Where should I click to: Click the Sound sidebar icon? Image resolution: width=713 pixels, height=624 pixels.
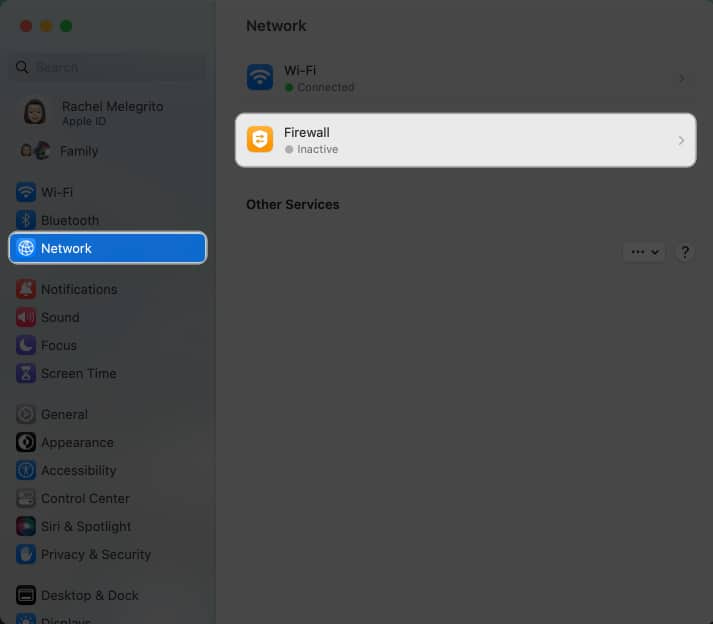(x=26, y=317)
